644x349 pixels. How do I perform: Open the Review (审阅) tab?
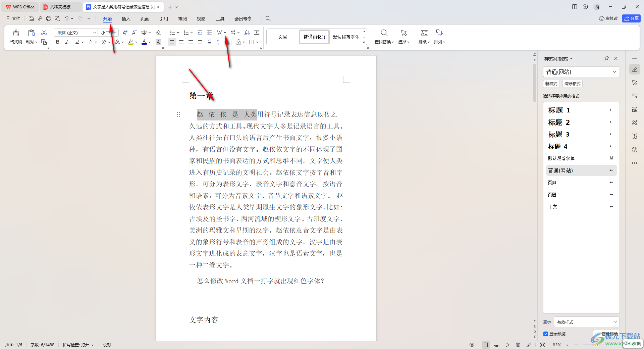(x=182, y=19)
